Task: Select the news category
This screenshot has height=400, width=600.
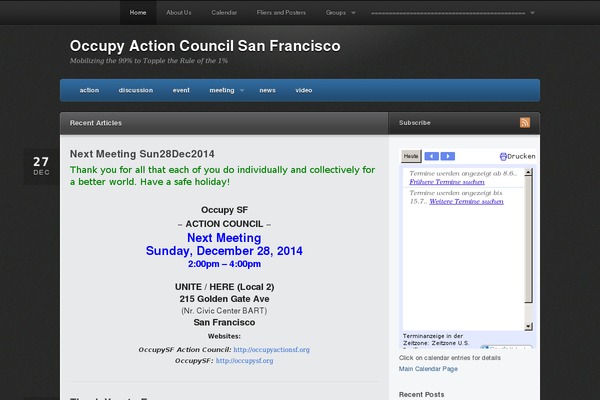Action: pyautogui.click(x=267, y=90)
